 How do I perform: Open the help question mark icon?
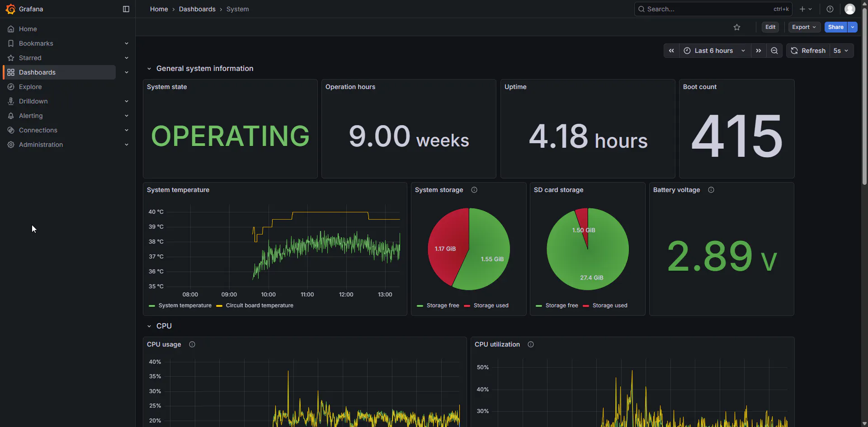click(x=830, y=9)
